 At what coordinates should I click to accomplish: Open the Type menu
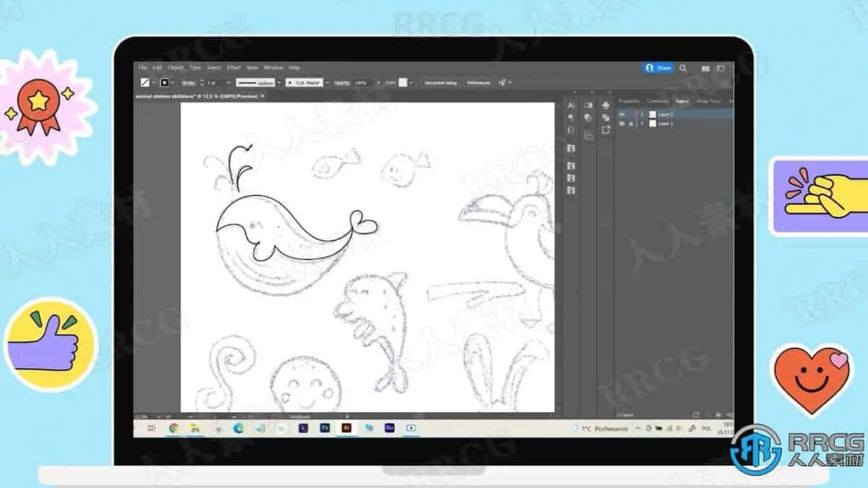click(195, 67)
